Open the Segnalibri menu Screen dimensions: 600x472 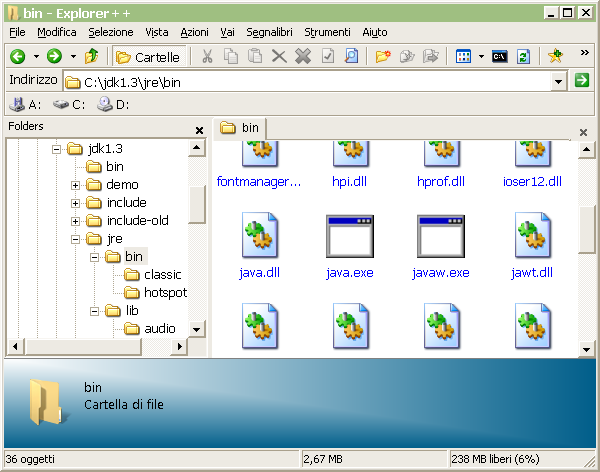tap(269, 32)
